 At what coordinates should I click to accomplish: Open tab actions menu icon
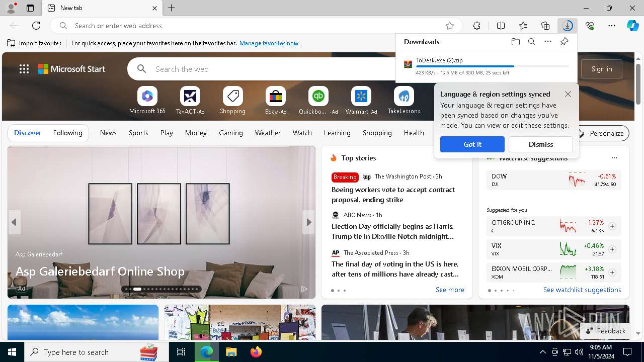[30, 8]
